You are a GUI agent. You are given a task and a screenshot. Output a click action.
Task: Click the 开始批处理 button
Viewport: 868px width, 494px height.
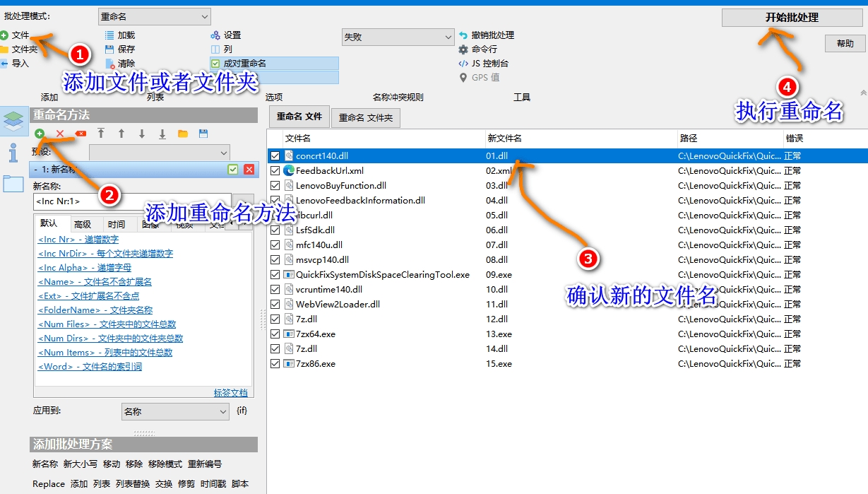coord(791,18)
